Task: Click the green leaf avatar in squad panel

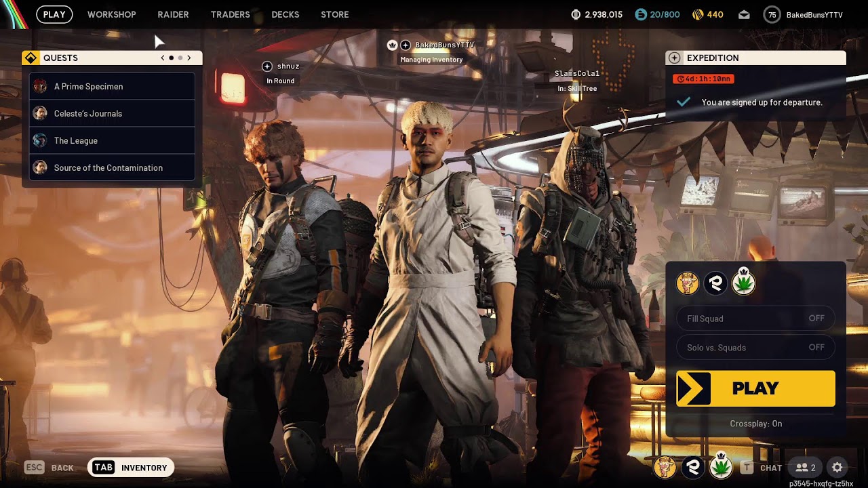Action: (744, 282)
